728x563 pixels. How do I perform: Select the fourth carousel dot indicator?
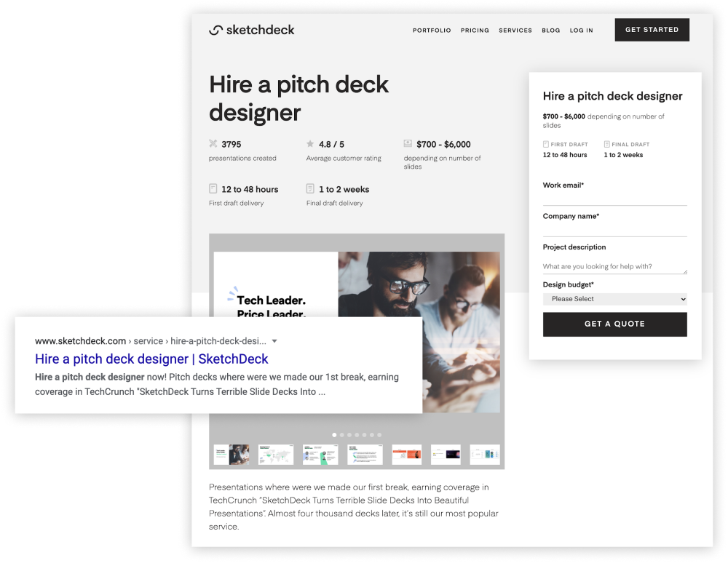pyautogui.click(x=357, y=435)
